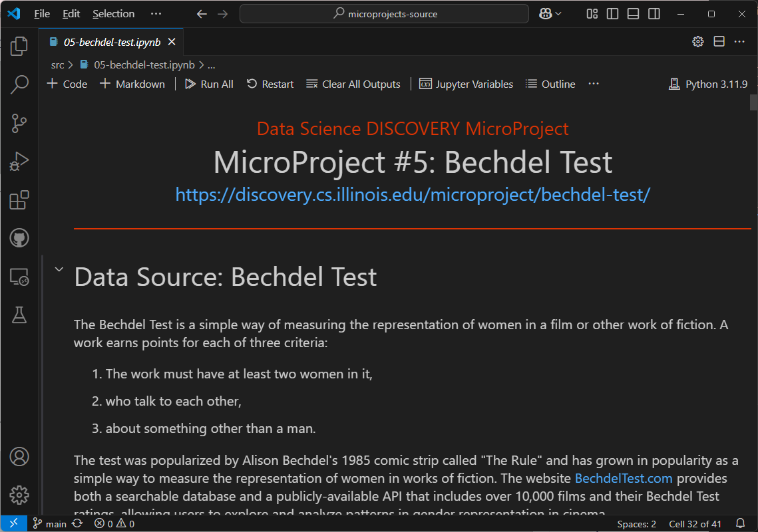Screen dimensions: 758x532
Task: Open the Remote Explorer icon
Action: 19,277
